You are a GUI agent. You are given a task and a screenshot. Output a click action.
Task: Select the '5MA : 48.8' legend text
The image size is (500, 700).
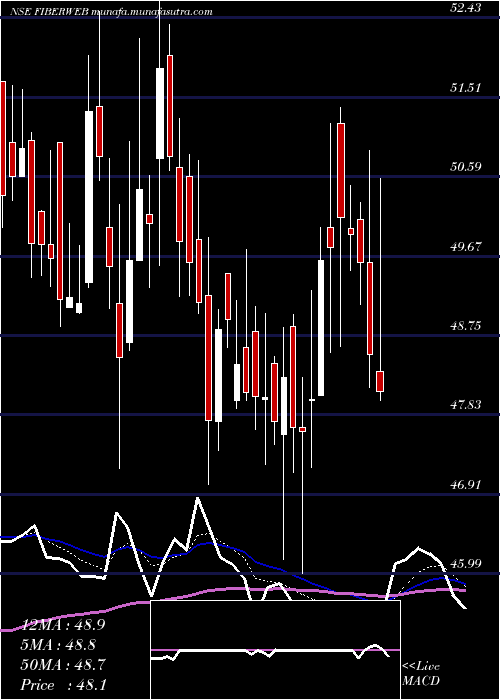coord(59,645)
